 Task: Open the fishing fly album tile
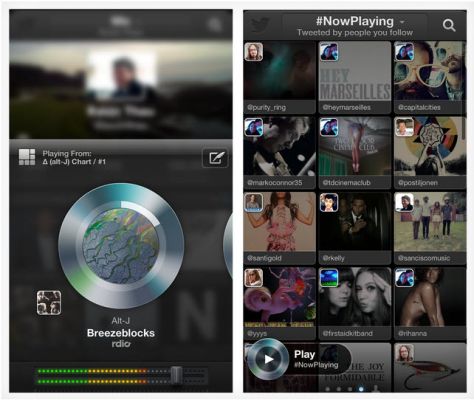430,367
